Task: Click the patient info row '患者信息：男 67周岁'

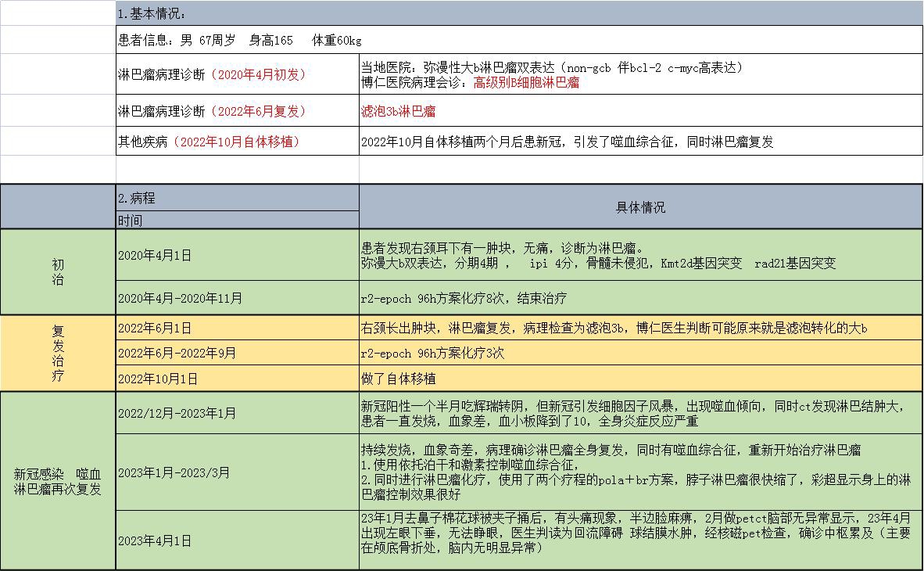Action: (519, 40)
